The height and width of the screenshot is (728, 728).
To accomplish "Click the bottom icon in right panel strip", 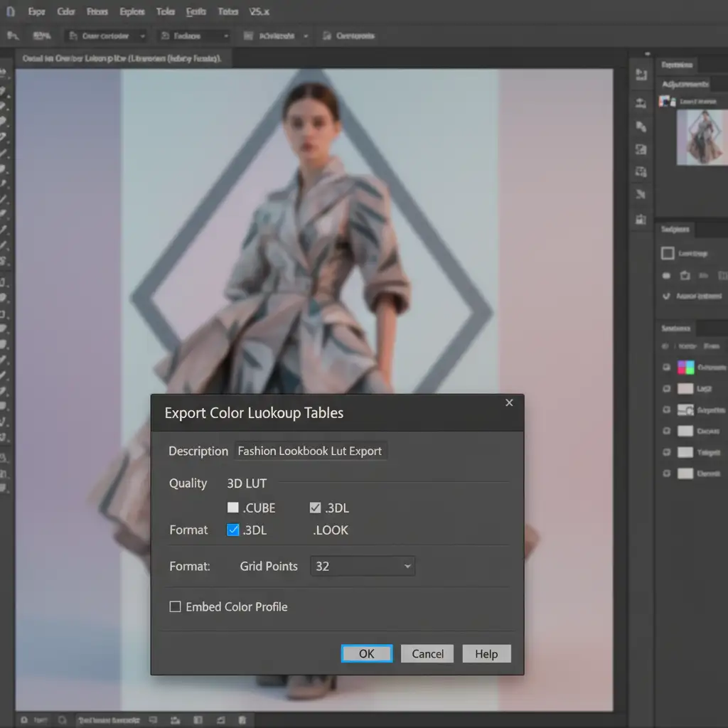I will (641, 219).
